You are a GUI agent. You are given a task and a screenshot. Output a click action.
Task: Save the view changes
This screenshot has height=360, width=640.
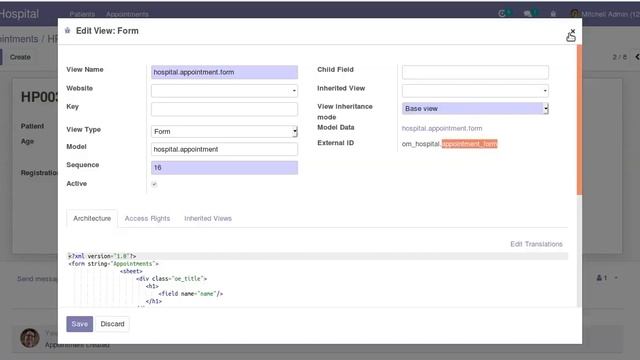click(x=80, y=324)
